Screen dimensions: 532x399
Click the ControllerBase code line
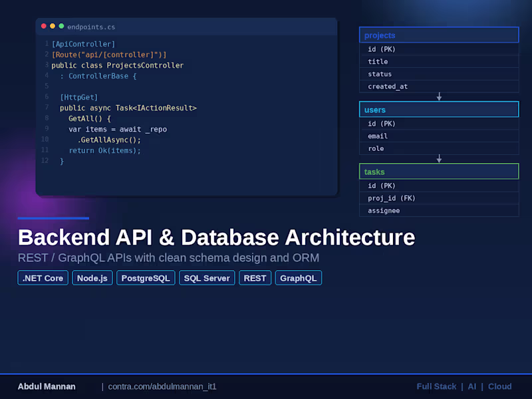(x=98, y=76)
